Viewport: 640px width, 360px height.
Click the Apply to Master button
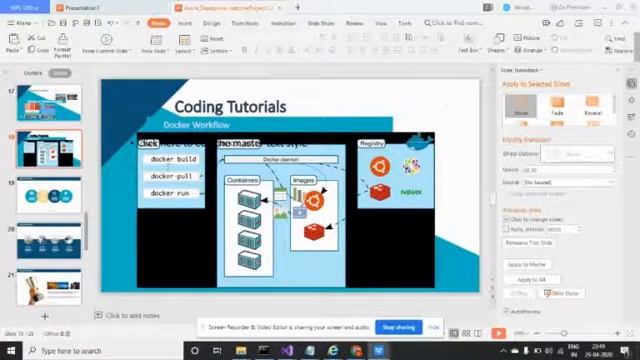click(527, 264)
